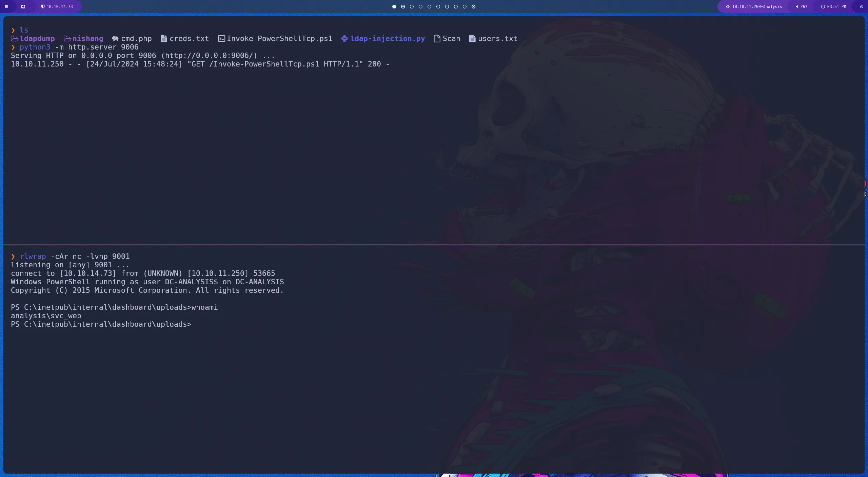The height and width of the screenshot is (477, 868).
Task: Click the folder icon next to ldapdump
Action: pyautogui.click(x=14, y=38)
